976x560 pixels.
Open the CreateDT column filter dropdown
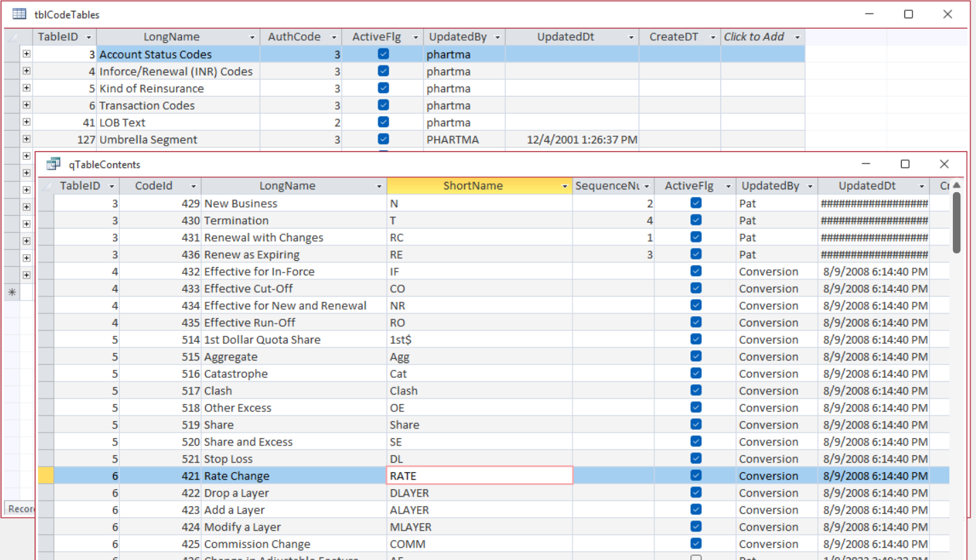point(713,37)
